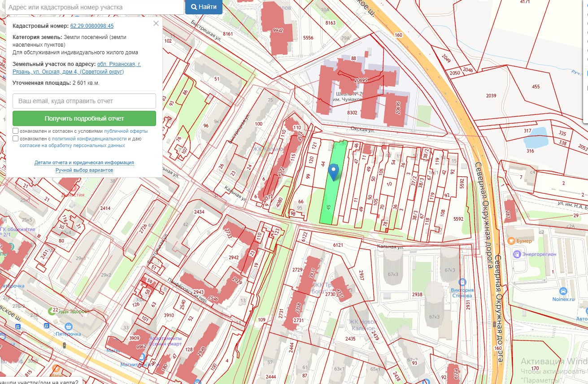Click the Бумер café icon on the map
588x384 pixels.
[x=511, y=241]
